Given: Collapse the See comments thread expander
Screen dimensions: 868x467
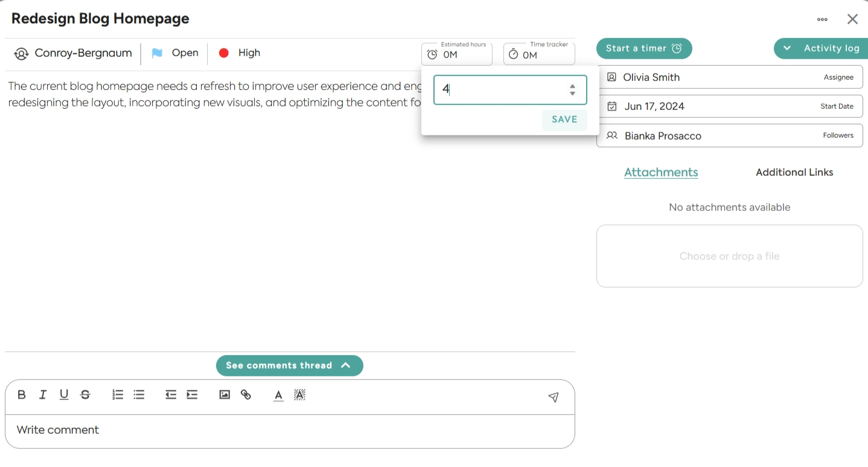Looking at the screenshot, I should 289,366.
